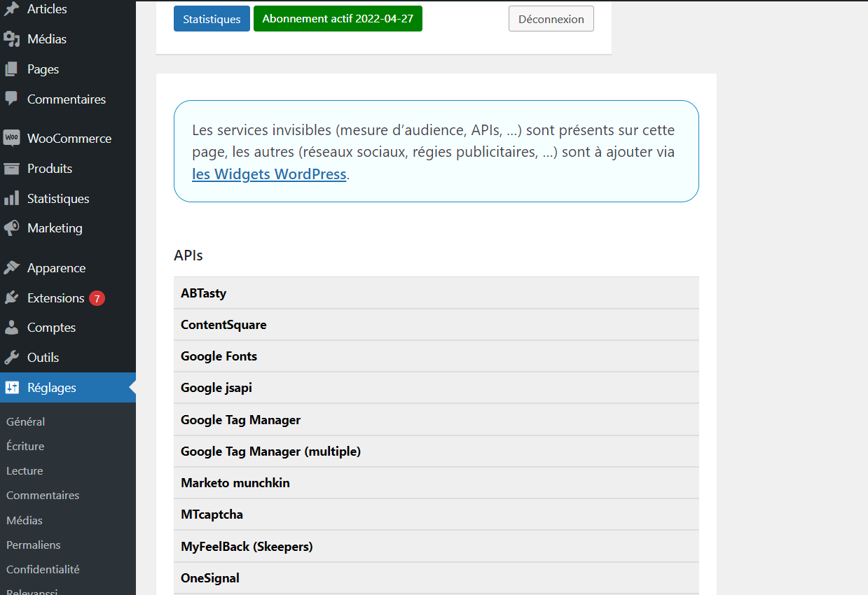Click the Pages icon in sidebar
The height and width of the screenshot is (595, 868).
pyautogui.click(x=11, y=69)
